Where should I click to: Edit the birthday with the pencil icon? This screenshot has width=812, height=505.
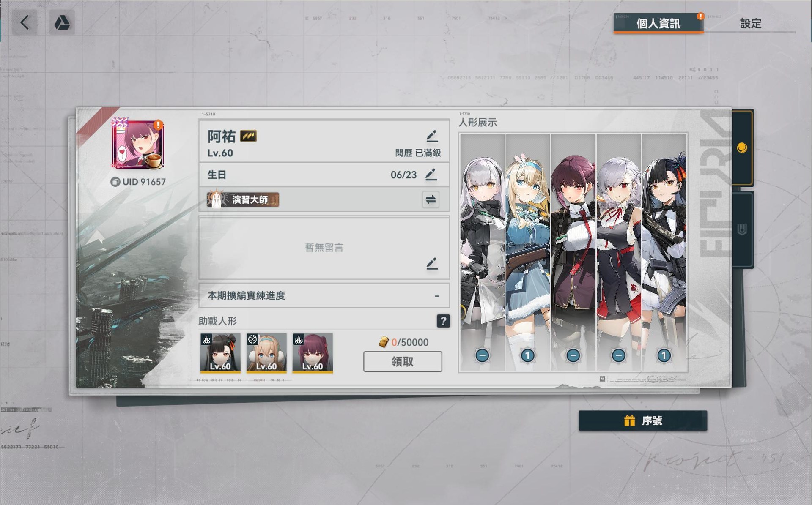coord(431,174)
